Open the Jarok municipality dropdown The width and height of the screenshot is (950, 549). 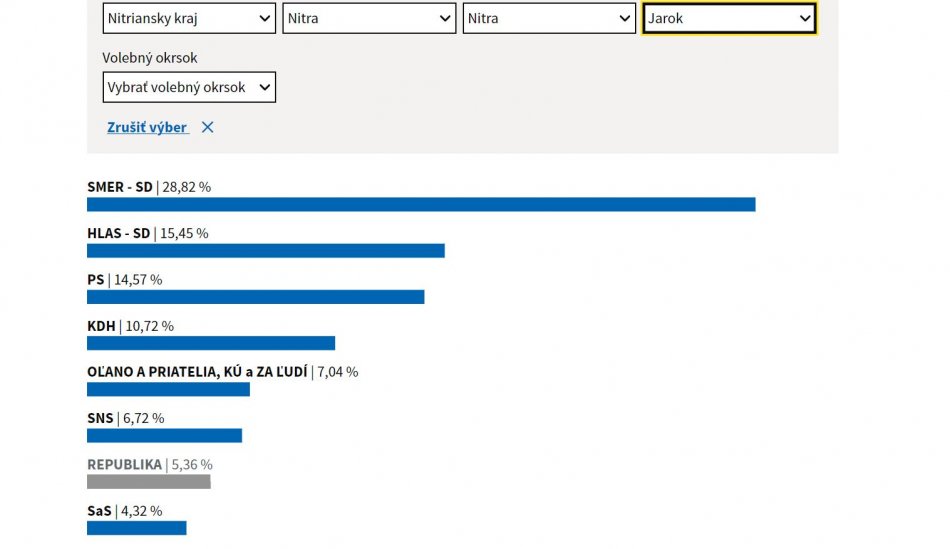coord(729,18)
